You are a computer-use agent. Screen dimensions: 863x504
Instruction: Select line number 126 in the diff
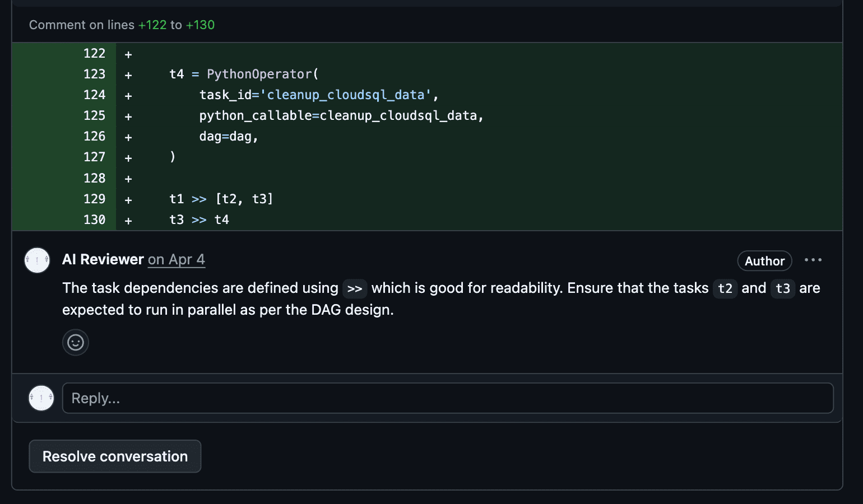pyautogui.click(x=94, y=137)
